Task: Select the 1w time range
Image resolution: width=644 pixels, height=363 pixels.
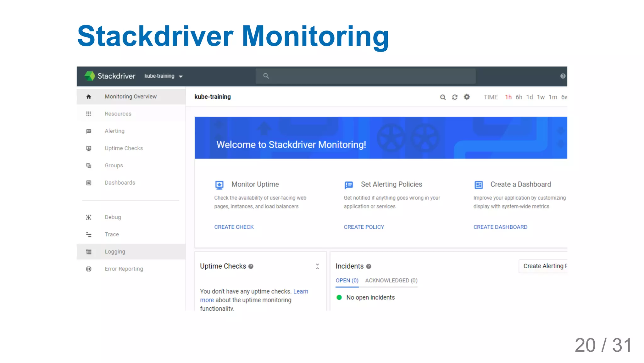Action: 541,97
